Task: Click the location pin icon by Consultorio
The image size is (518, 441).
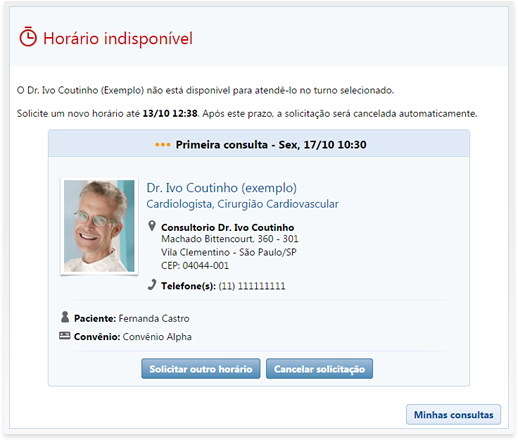Action: [152, 226]
